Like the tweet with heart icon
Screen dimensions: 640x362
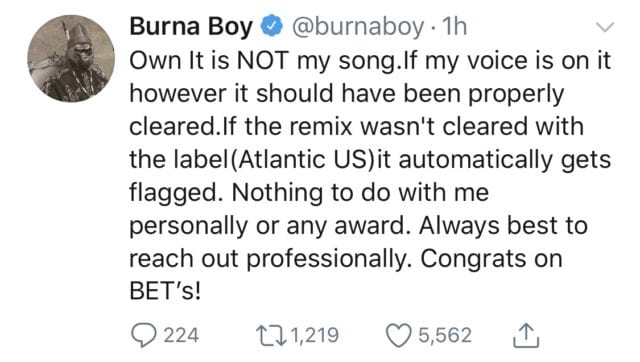coord(398,335)
